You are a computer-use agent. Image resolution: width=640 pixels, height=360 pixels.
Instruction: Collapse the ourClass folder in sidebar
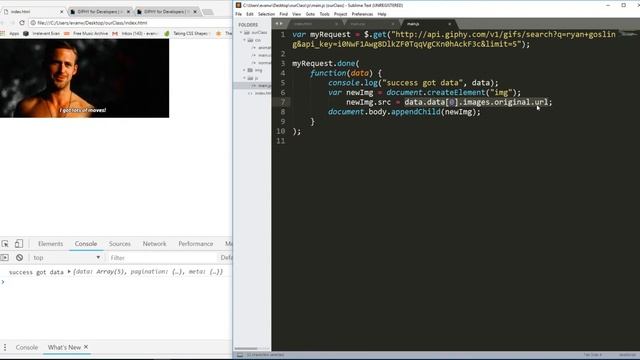[x=241, y=32]
